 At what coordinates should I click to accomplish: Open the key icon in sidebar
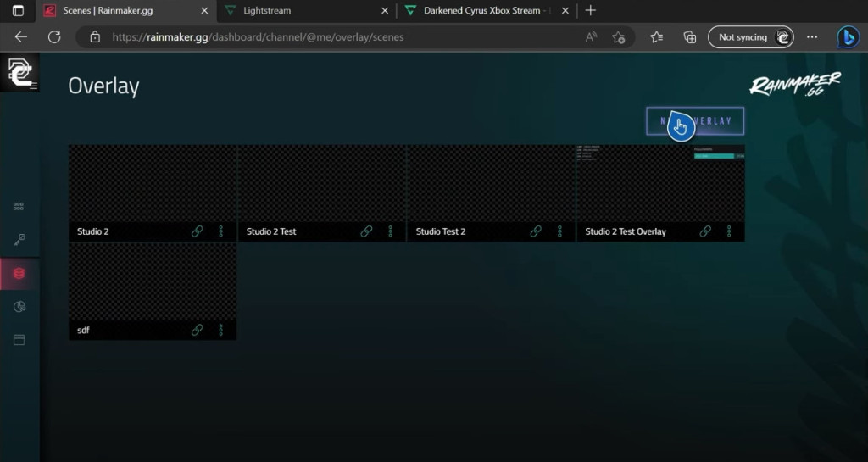[x=19, y=240]
